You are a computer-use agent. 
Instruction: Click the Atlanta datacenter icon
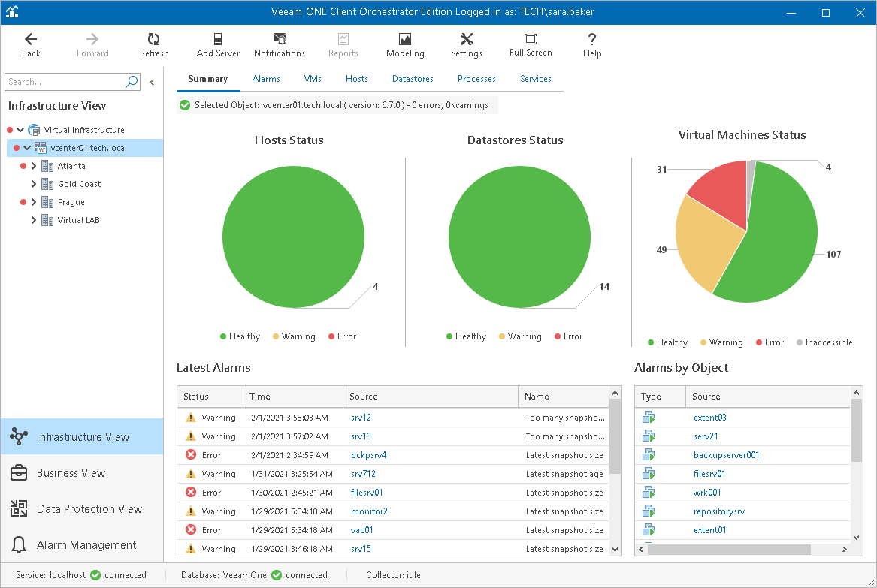pos(47,166)
